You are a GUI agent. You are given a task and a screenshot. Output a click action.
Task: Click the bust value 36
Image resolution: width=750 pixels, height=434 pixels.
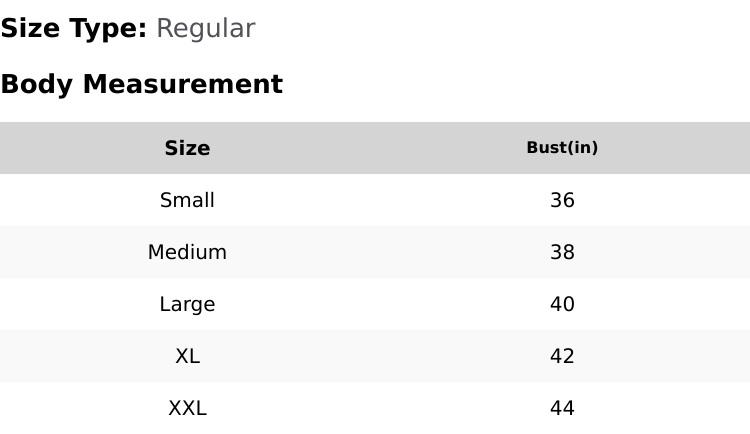[x=562, y=200]
